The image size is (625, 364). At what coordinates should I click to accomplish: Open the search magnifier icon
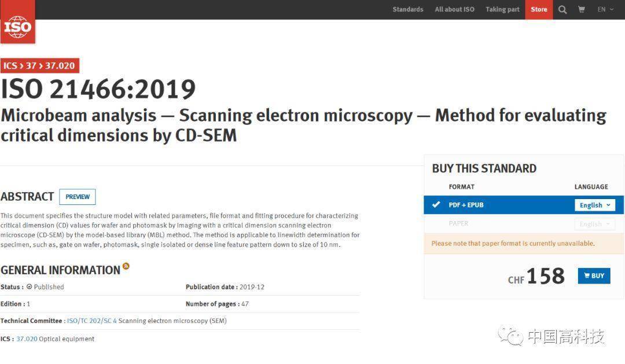(562, 9)
